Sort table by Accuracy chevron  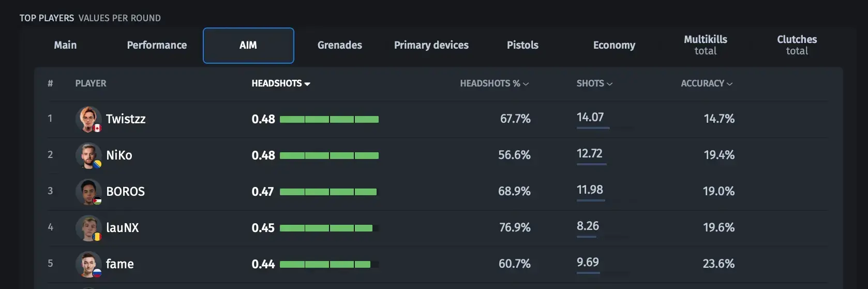click(x=730, y=84)
